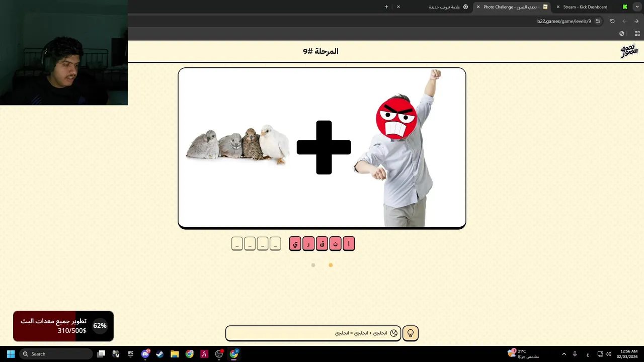The width and height of the screenshot is (644, 362).
Task: Close the Photo Challenge tab
Action: (x=478, y=7)
